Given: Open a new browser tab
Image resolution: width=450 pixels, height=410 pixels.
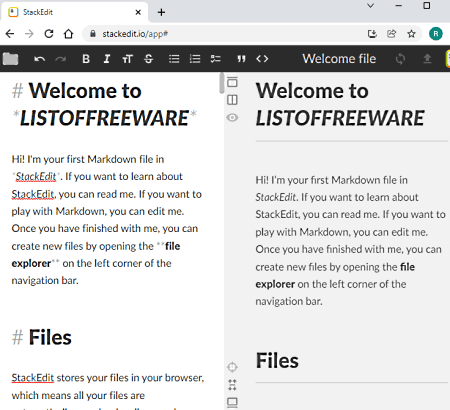Looking at the screenshot, I should [161, 12].
